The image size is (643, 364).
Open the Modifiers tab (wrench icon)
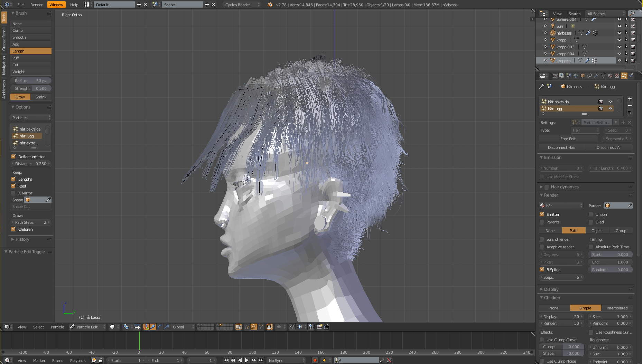[596, 76]
